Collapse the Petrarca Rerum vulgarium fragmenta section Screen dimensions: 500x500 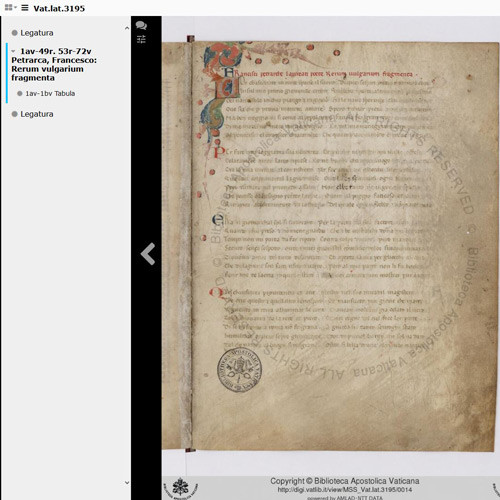pos(13,51)
